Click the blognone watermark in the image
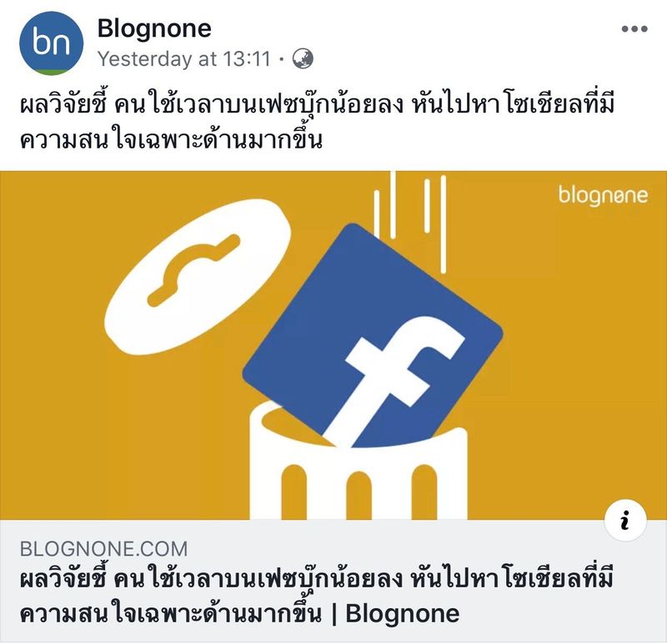Image resolution: width=667 pixels, height=644 pixels. pos(603,195)
